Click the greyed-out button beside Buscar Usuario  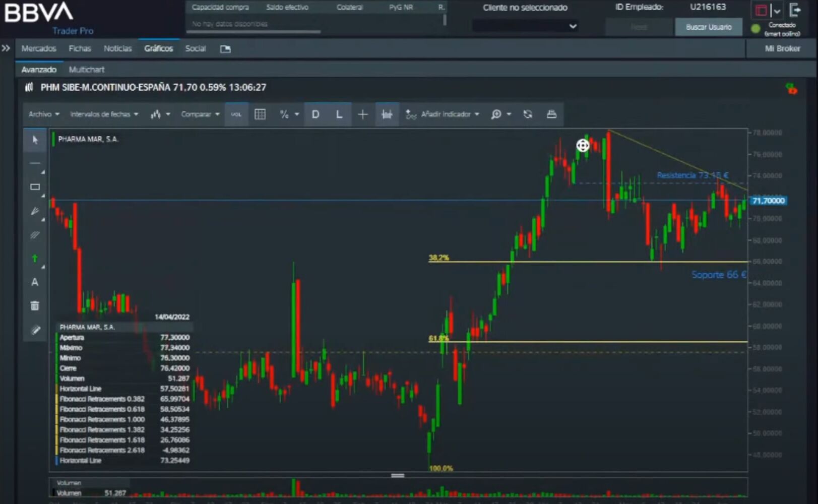tap(639, 27)
